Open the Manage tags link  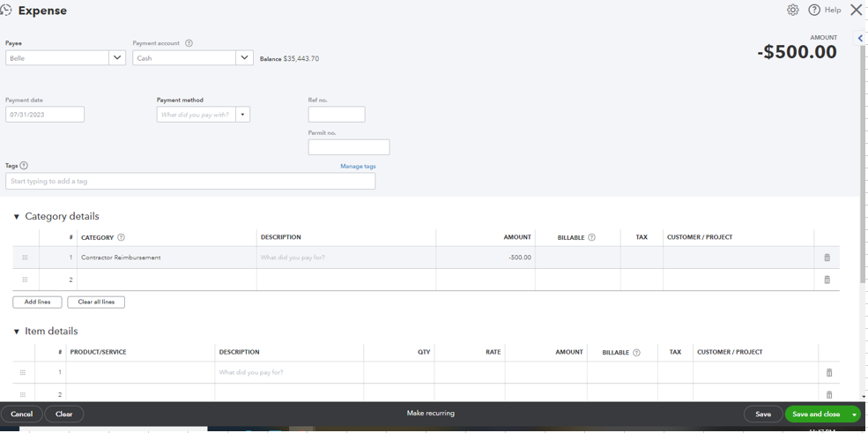tap(358, 166)
